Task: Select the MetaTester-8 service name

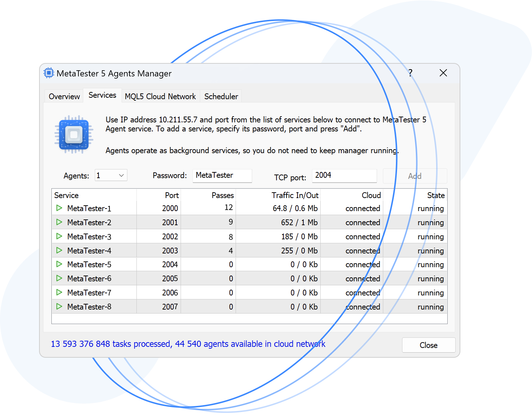Action: pyautogui.click(x=89, y=307)
